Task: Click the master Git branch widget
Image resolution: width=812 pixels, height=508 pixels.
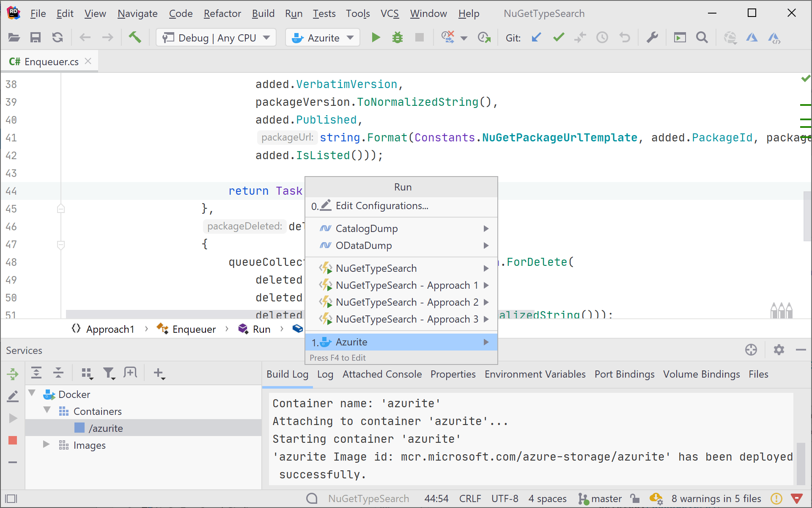Action: tap(600, 499)
